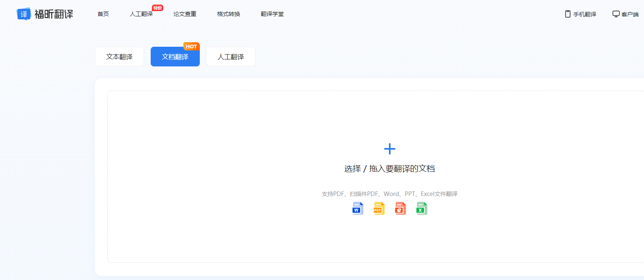Open the 论文查重 menu item
Screen dimensions: 644x280
tap(185, 14)
